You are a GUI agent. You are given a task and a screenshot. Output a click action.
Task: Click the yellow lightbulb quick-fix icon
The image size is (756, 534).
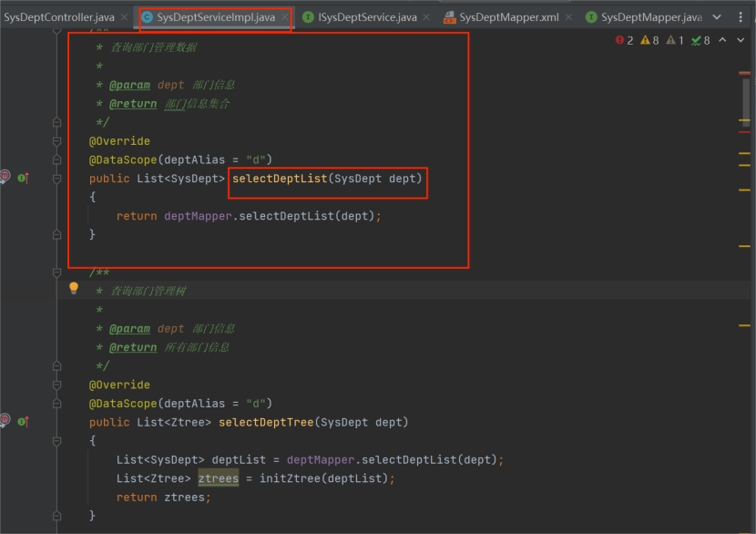click(x=74, y=288)
